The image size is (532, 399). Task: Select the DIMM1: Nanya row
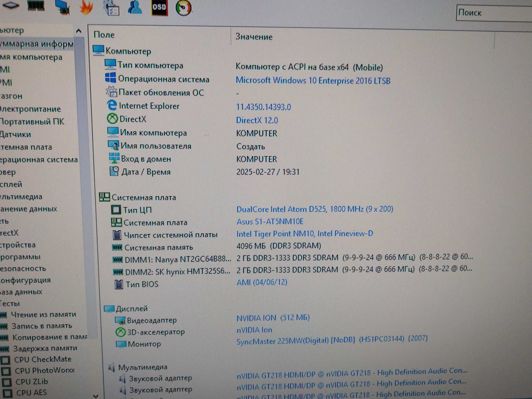click(x=293, y=258)
